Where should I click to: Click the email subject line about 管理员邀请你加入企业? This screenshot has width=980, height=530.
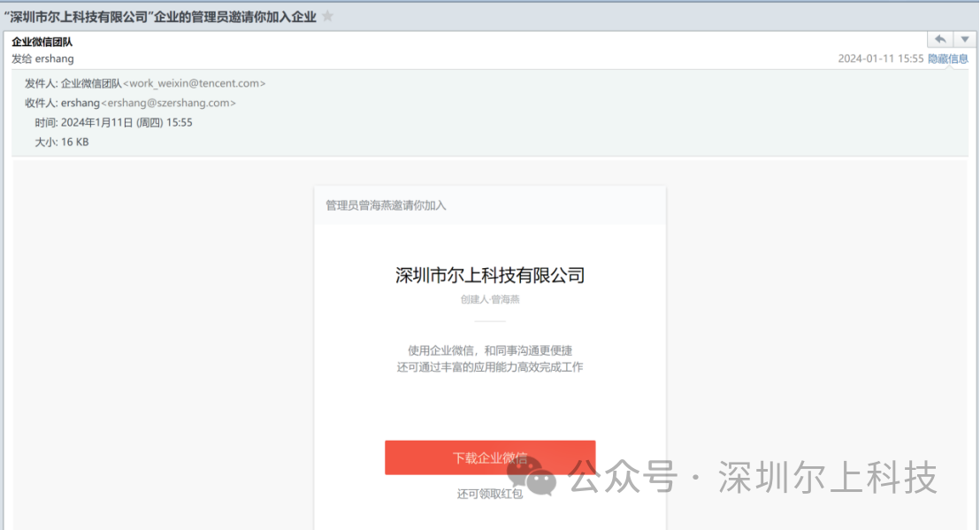pyautogui.click(x=161, y=17)
